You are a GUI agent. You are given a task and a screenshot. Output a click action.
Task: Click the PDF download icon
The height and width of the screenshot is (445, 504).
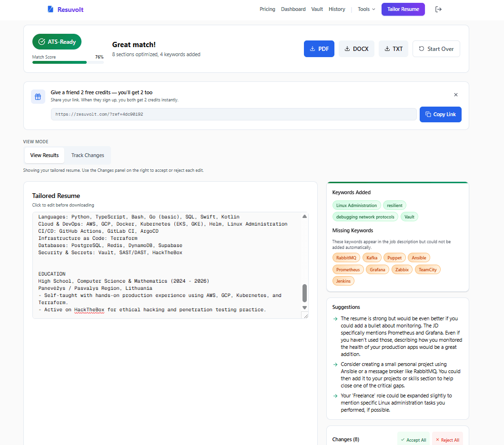point(312,48)
